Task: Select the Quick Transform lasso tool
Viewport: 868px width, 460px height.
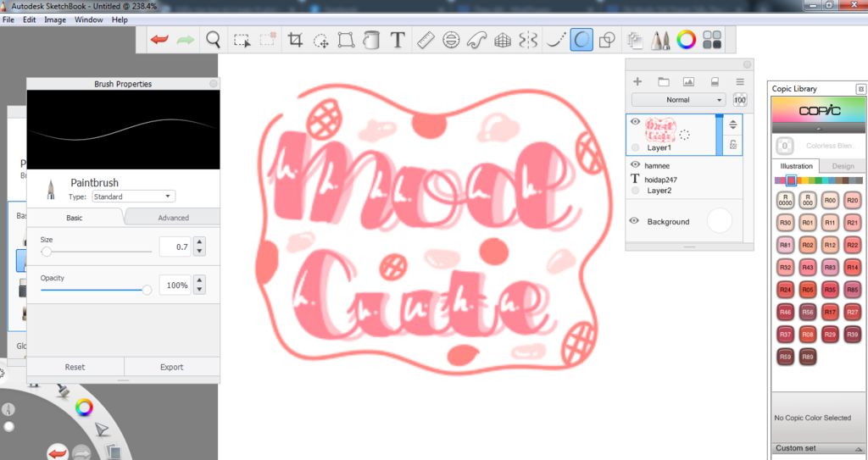Action: pyautogui.click(x=321, y=41)
